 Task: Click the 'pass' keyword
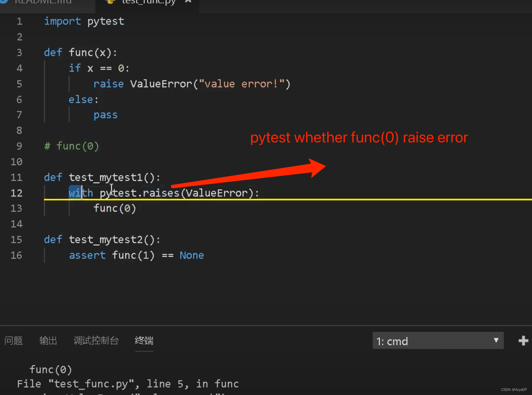tap(105, 115)
